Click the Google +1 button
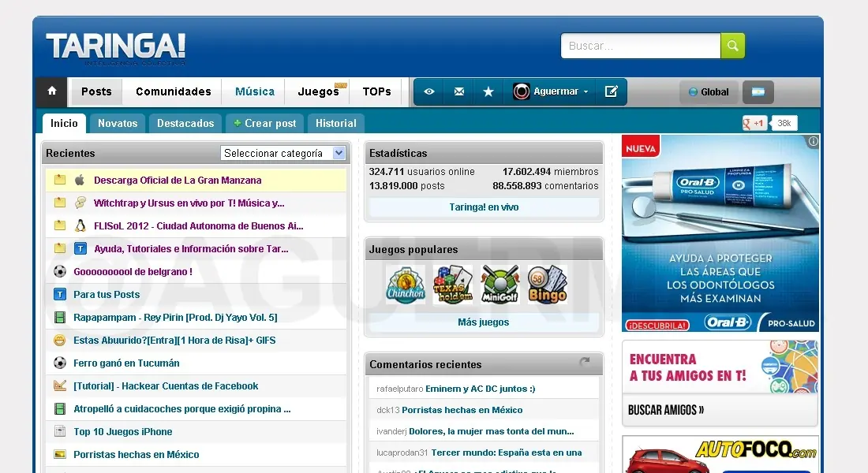Viewport: 868px width, 473px height. click(x=754, y=123)
